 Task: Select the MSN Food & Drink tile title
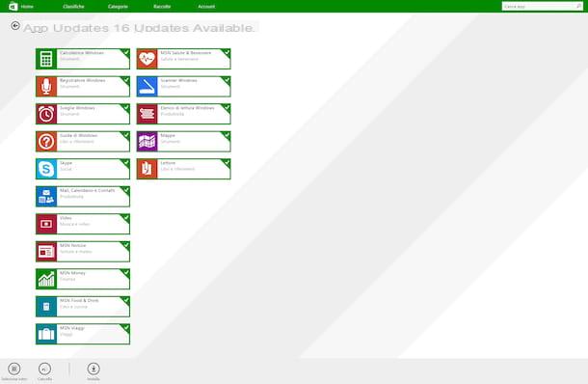pos(79,300)
